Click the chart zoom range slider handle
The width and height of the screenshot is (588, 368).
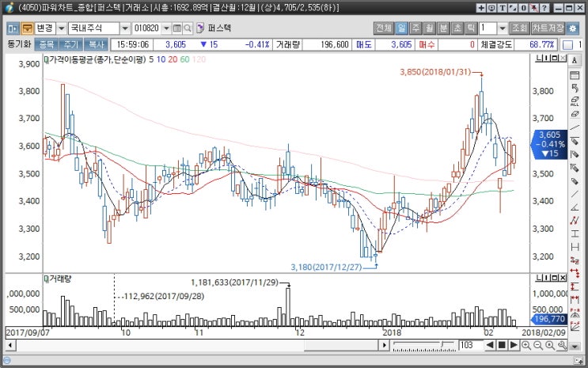click(x=442, y=344)
